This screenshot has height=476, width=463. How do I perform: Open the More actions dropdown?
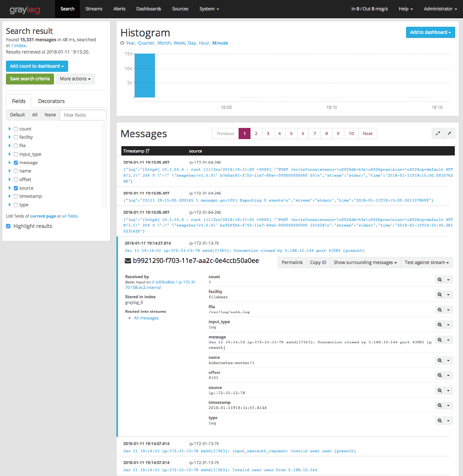75,79
